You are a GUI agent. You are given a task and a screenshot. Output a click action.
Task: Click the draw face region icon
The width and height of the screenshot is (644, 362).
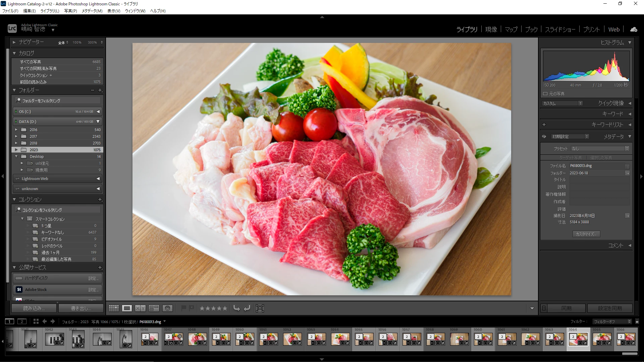(x=260, y=308)
